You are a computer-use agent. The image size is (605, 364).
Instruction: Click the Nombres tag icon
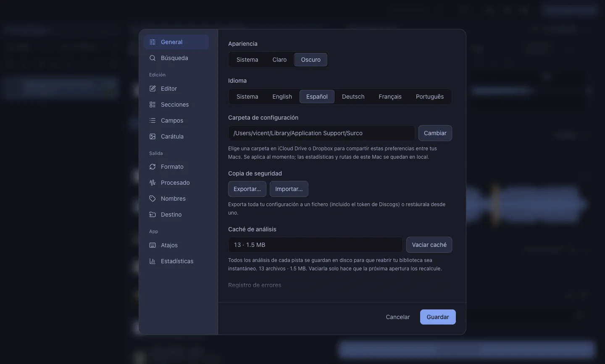pyautogui.click(x=153, y=199)
